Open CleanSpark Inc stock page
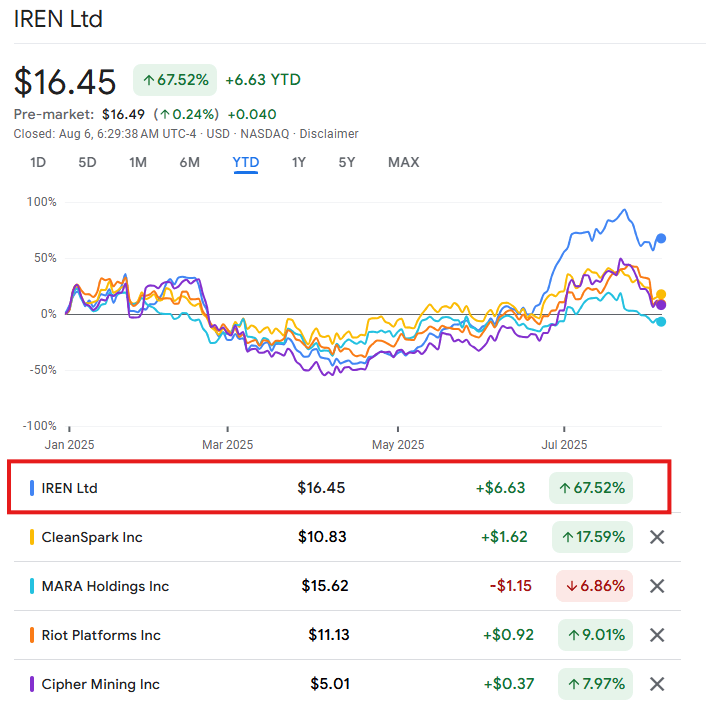 [x=92, y=537]
